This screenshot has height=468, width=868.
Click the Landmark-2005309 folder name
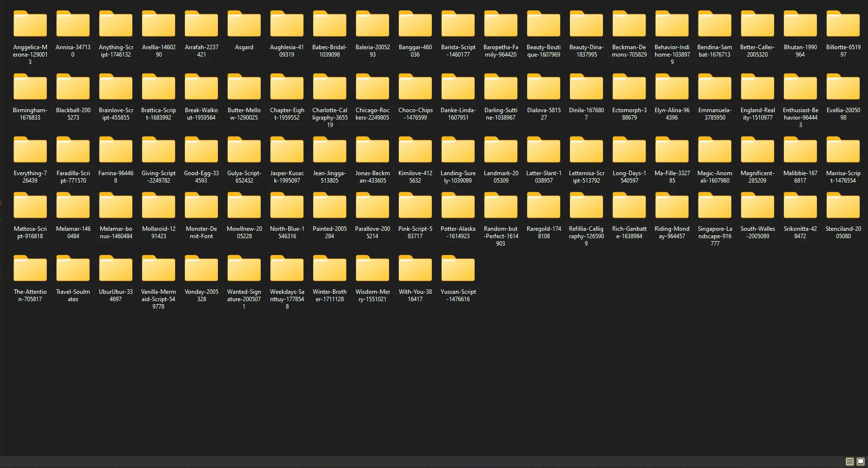[501, 177]
